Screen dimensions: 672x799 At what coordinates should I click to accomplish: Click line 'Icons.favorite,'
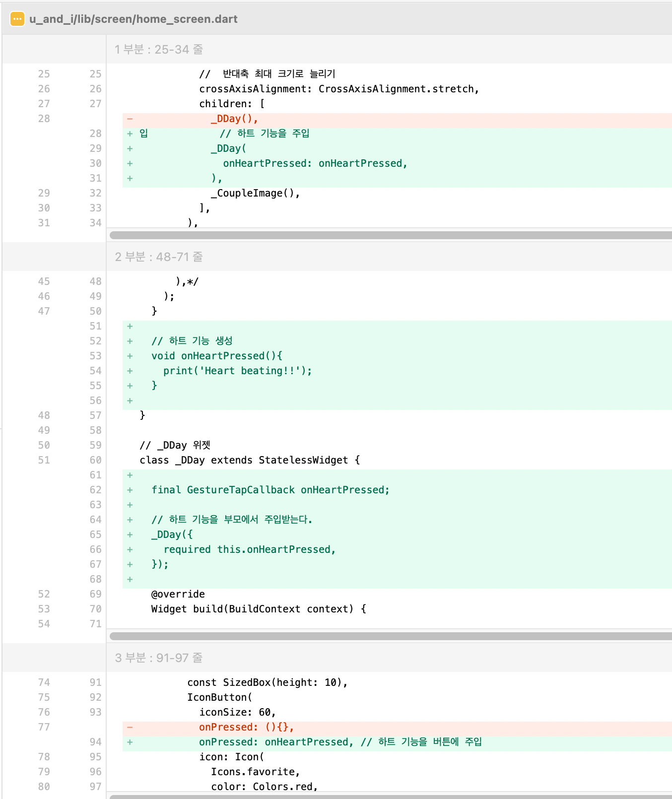pyautogui.click(x=256, y=772)
